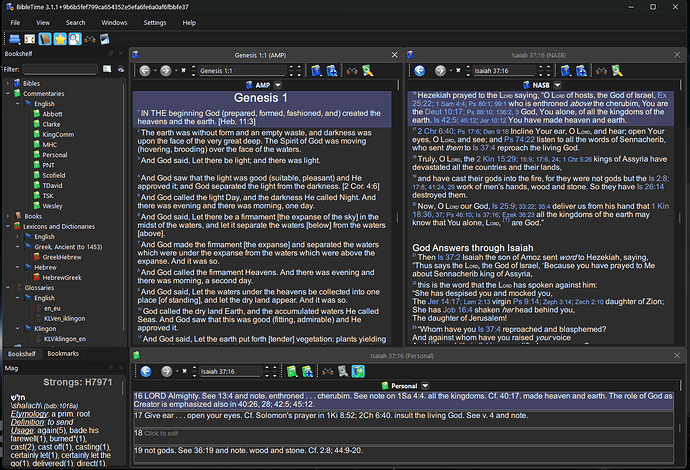This screenshot has height=470, width=690.
Task: Toggle Bookshelf panel visibility book icon
Action: tap(45, 39)
